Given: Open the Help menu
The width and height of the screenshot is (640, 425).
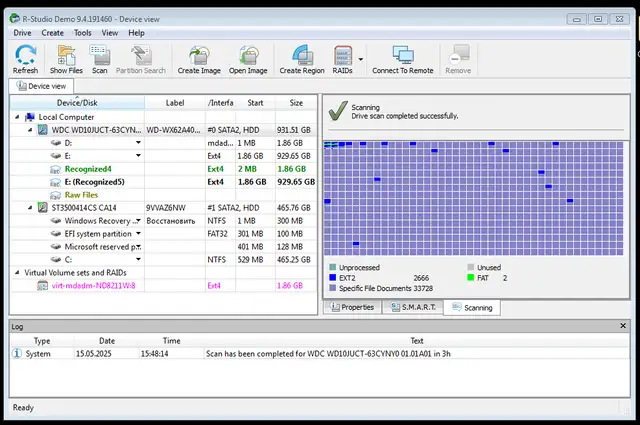Looking at the screenshot, I should tap(136, 33).
